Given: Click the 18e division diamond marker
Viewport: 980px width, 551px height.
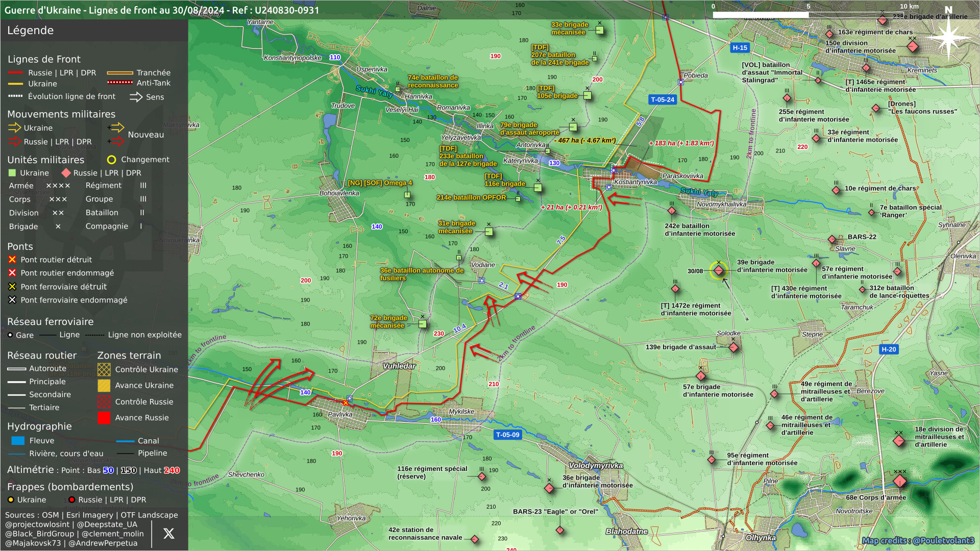Looking at the screenshot, I should pyautogui.click(x=899, y=440).
